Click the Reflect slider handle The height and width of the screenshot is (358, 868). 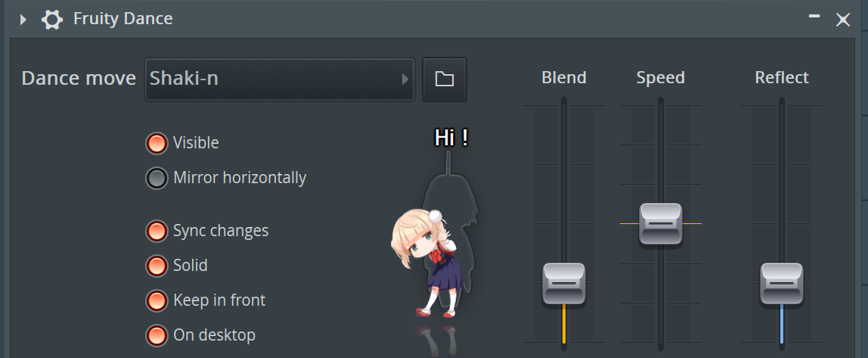click(781, 283)
